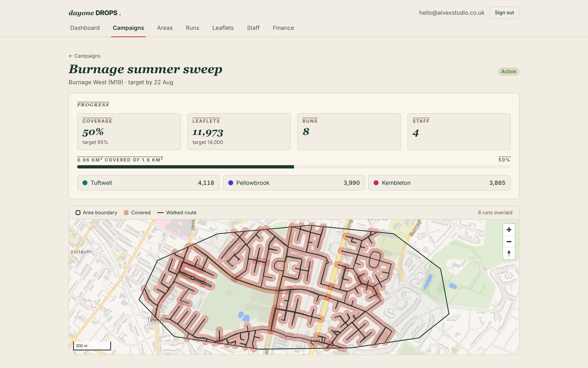Click the 'target 65%' text
This screenshot has width=588, height=368.
[x=95, y=142]
